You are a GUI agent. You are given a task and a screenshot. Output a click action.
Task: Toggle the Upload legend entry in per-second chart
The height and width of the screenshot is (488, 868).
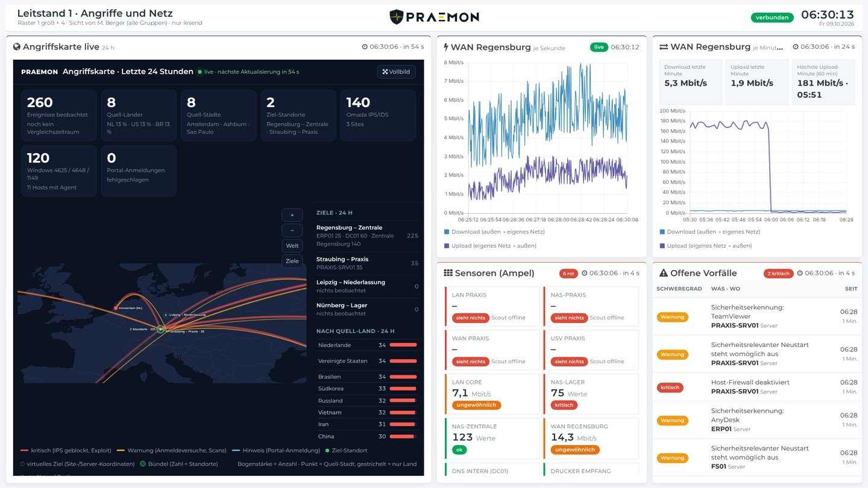(489, 246)
